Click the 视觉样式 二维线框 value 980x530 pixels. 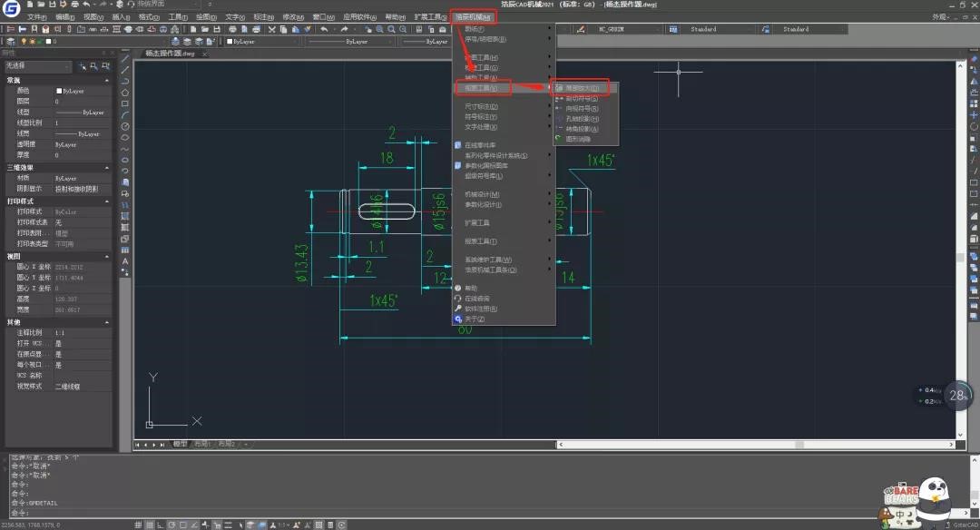click(82, 387)
